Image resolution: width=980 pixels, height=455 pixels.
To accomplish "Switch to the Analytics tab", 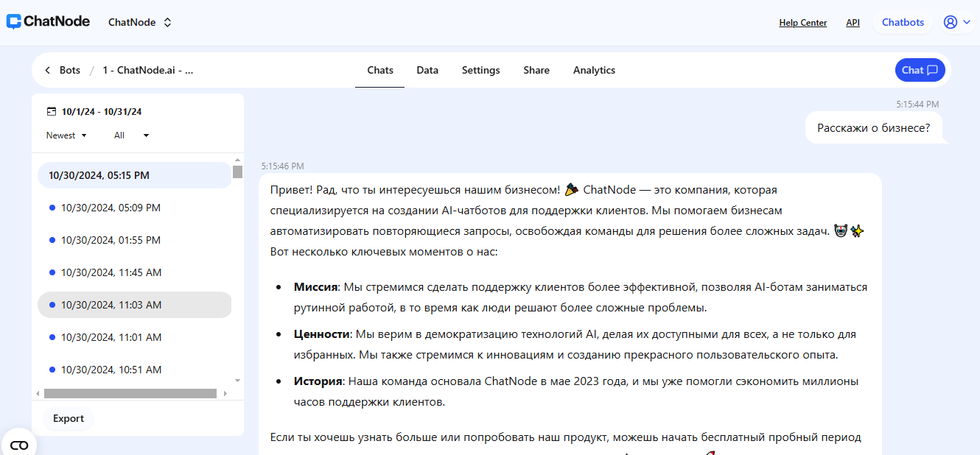I will point(594,71).
